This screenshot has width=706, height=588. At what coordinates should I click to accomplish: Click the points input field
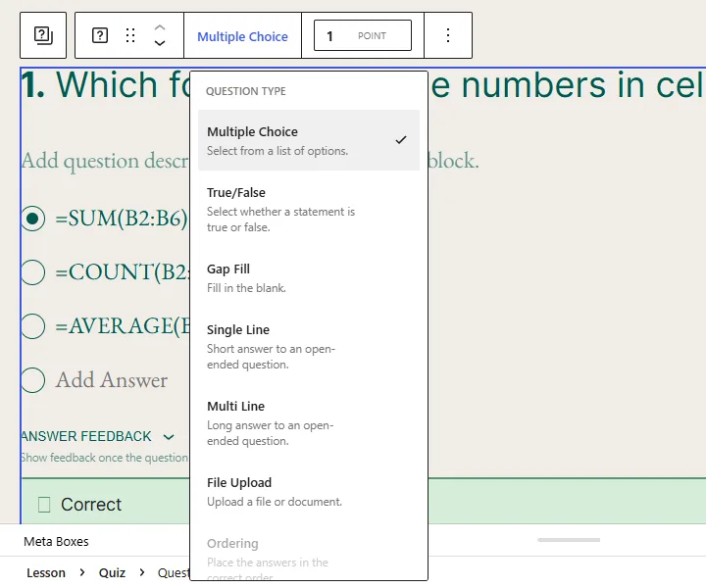point(363,35)
